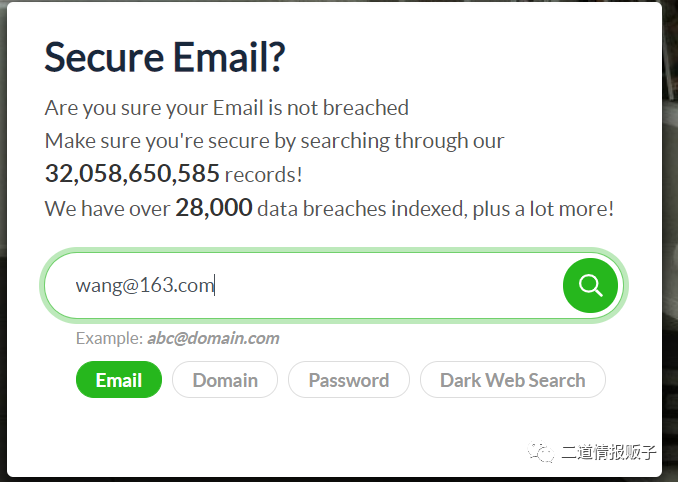Click "data breaches indexed, plus a lot more!"
Screen dimensions: 678x482
click(435, 209)
